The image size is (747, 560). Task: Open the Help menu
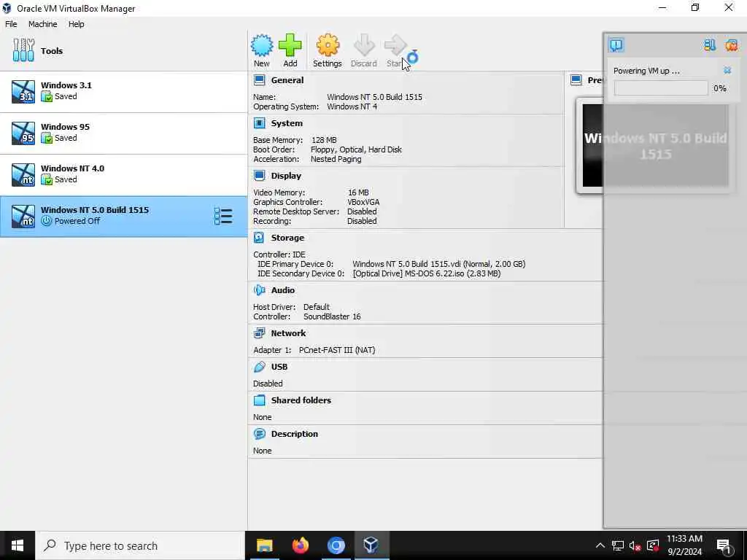(76, 24)
